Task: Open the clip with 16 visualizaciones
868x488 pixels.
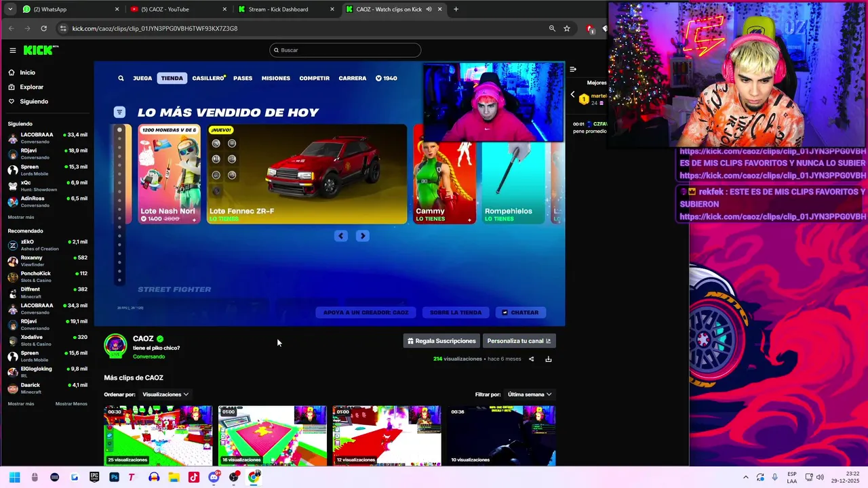Action: [x=273, y=436]
